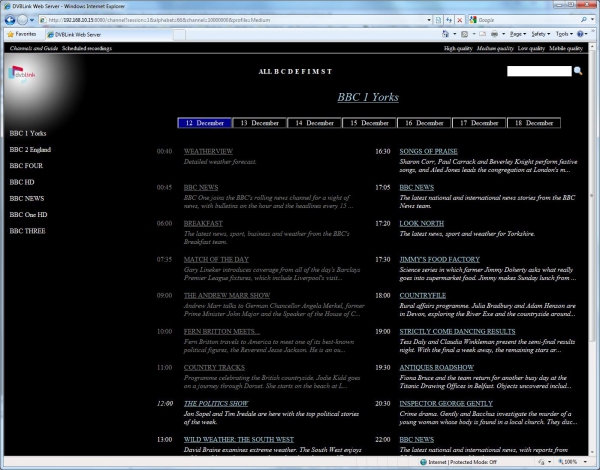600x470 pixels.
Task: Filter channels by letter B
Action: pyautogui.click(x=276, y=72)
